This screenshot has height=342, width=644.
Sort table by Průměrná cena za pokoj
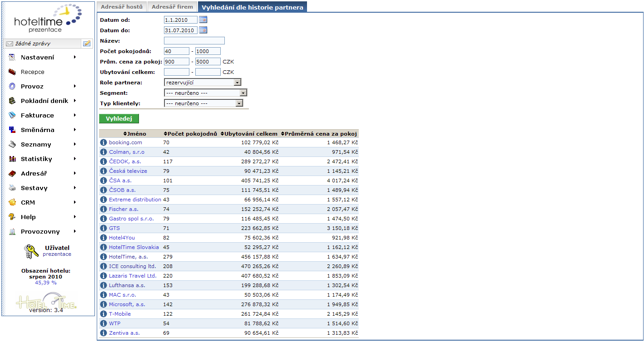tap(319, 134)
